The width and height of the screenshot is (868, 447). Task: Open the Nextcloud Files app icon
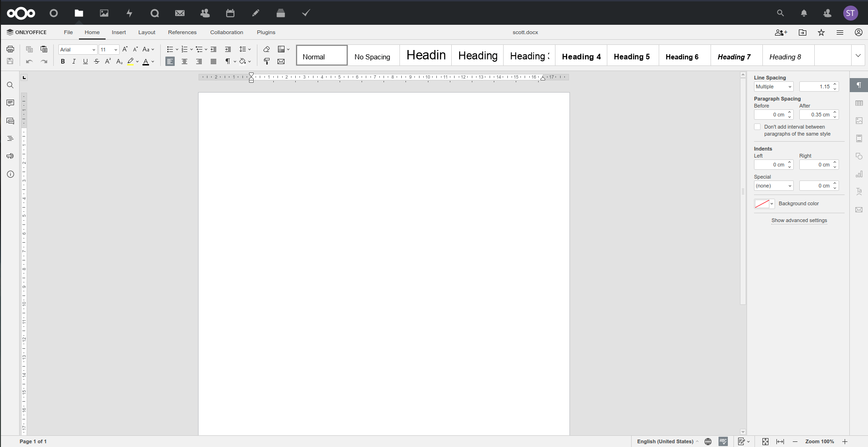(79, 13)
